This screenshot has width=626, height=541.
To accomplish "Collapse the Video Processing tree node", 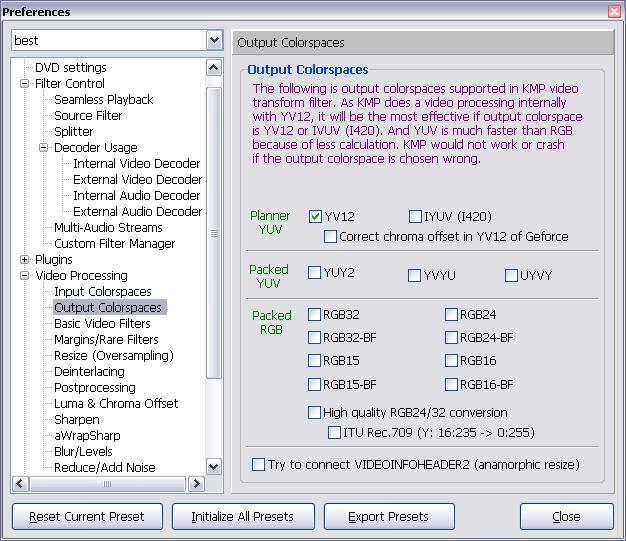I will (x=25, y=276).
